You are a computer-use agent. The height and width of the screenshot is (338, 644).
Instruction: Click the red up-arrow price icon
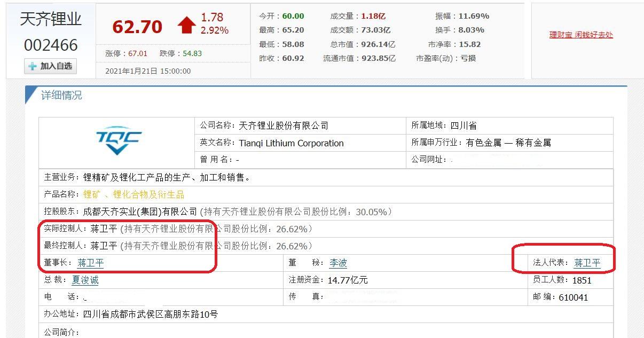click(187, 25)
